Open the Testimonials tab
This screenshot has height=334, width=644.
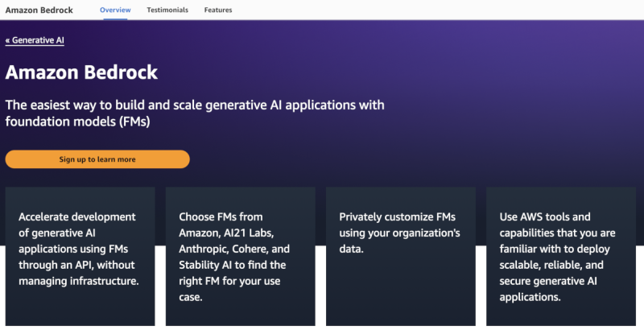tap(167, 10)
